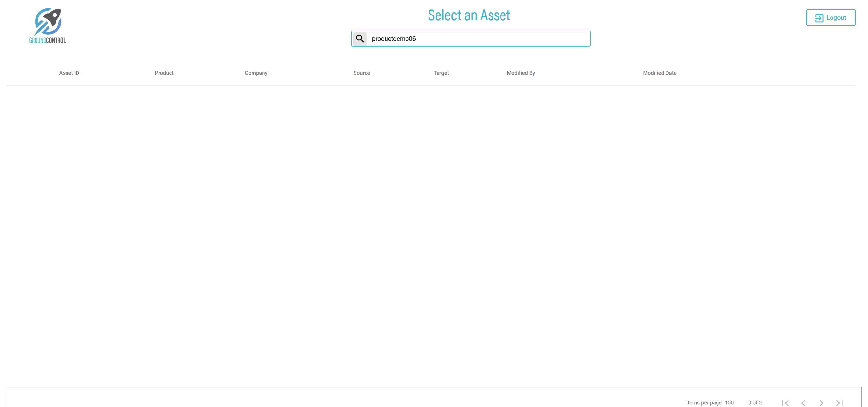Sort by the Asset ID column
This screenshot has width=868, height=407.
click(69, 73)
